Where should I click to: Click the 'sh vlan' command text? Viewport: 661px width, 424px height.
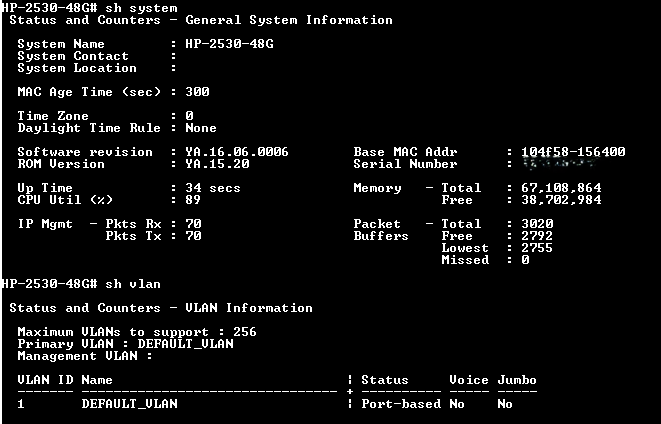point(133,284)
